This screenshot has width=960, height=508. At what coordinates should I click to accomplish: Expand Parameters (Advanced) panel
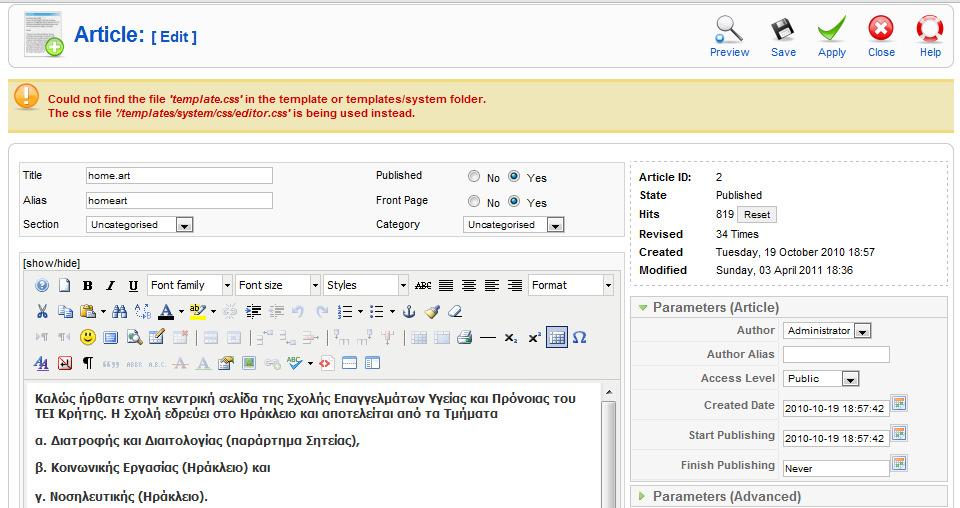(x=727, y=496)
